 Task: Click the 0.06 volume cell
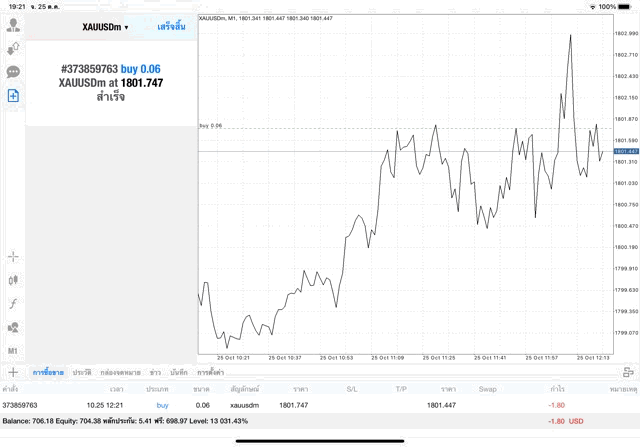tap(202, 405)
